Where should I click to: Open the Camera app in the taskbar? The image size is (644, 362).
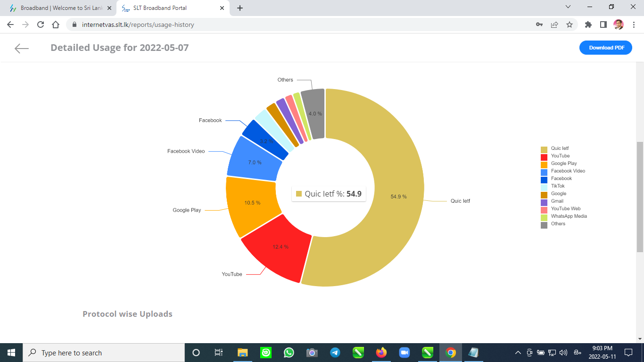[x=312, y=353]
